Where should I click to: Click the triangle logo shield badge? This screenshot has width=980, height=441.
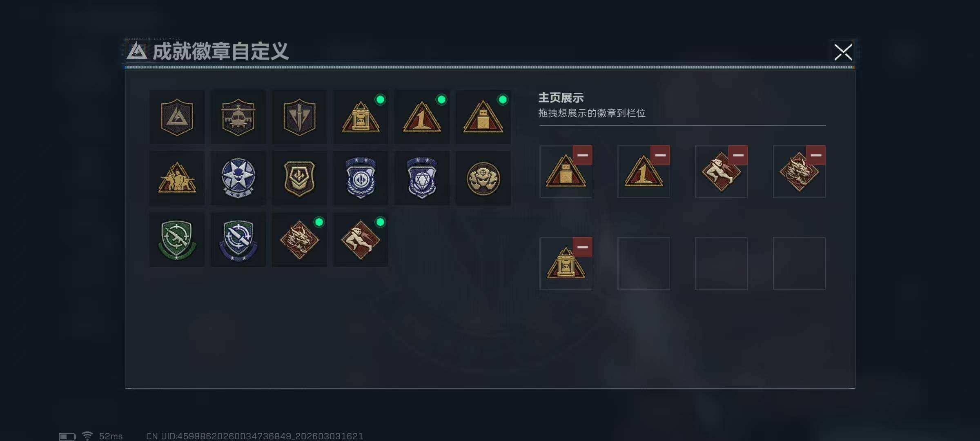pyautogui.click(x=177, y=117)
